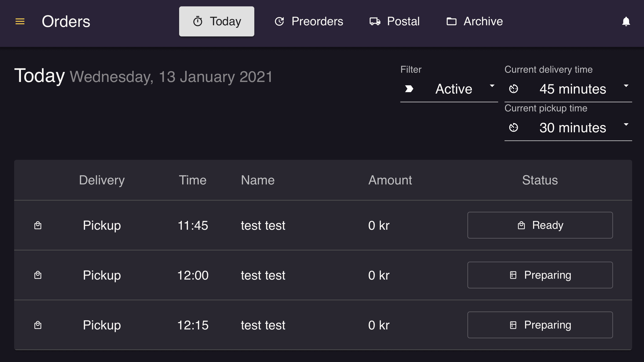The image size is (644, 362).
Task: Click the timer icon beside 45 minutes
Action: [513, 89]
